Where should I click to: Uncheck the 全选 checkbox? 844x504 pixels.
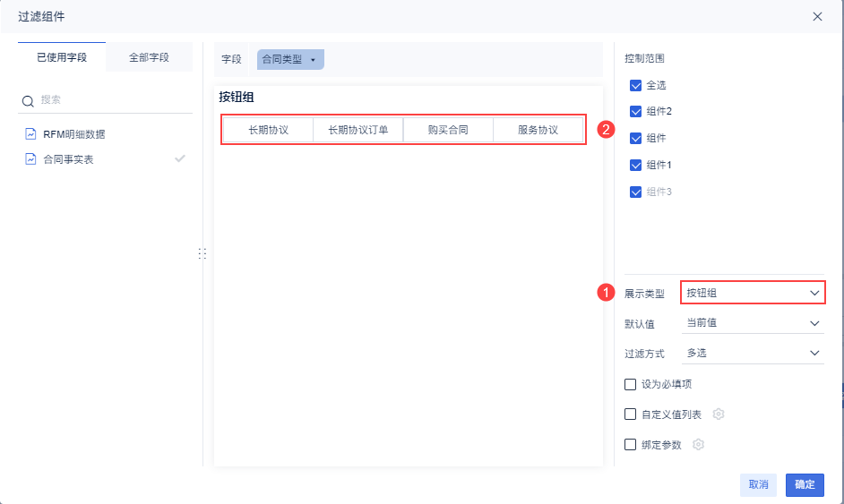636,85
